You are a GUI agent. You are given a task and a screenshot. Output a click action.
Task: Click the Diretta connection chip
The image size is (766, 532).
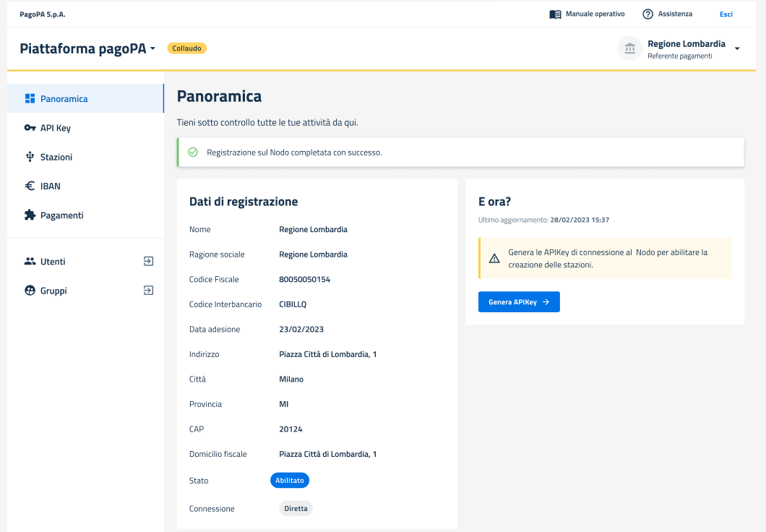(296, 508)
